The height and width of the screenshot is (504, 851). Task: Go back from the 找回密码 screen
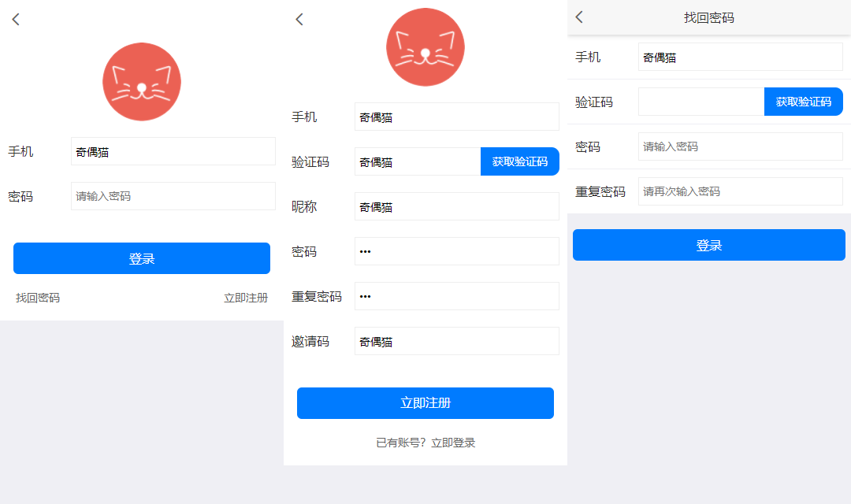point(579,17)
